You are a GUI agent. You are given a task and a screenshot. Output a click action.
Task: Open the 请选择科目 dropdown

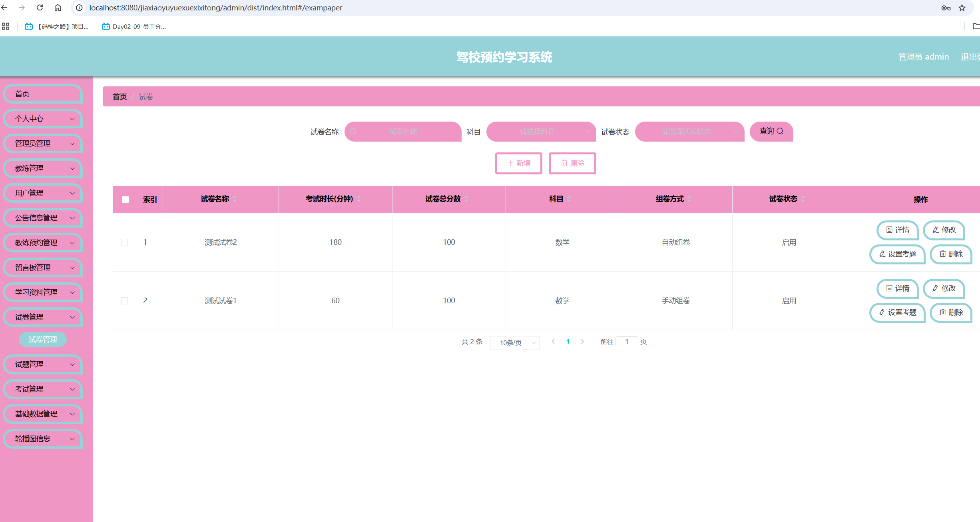[541, 132]
